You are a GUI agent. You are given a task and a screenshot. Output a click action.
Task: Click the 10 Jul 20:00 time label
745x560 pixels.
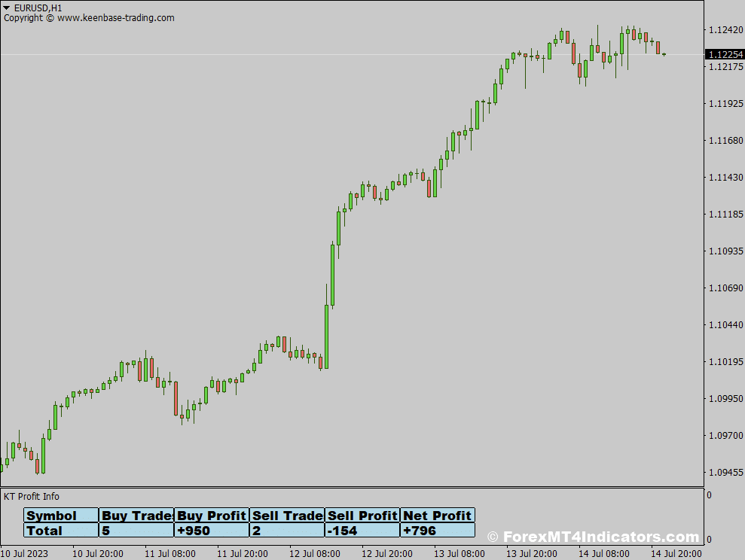98,553
